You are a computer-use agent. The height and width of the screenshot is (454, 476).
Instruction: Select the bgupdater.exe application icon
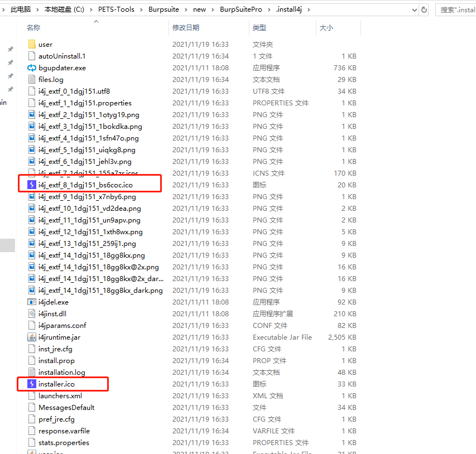pyautogui.click(x=32, y=68)
